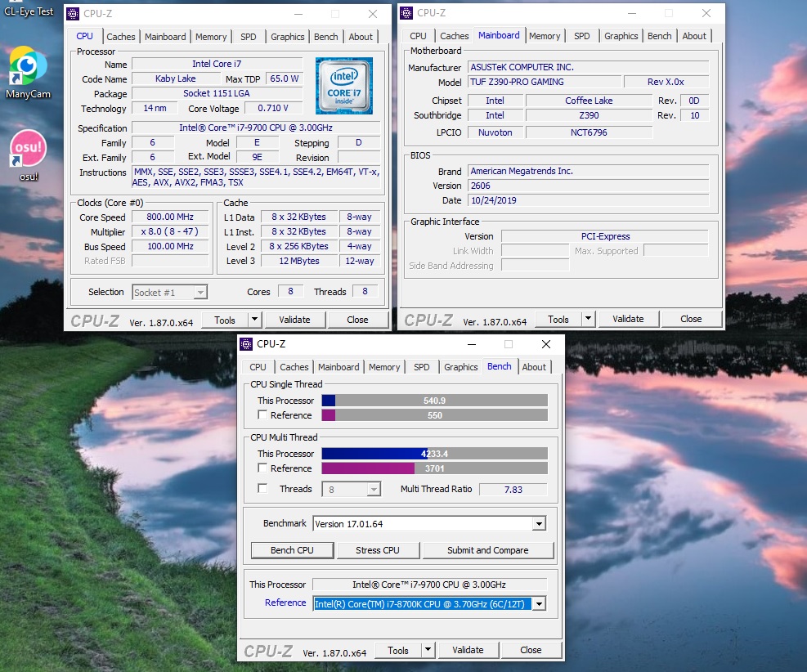Start the Stress CPU test
This screenshot has height=672, width=807.
pyautogui.click(x=378, y=550)
